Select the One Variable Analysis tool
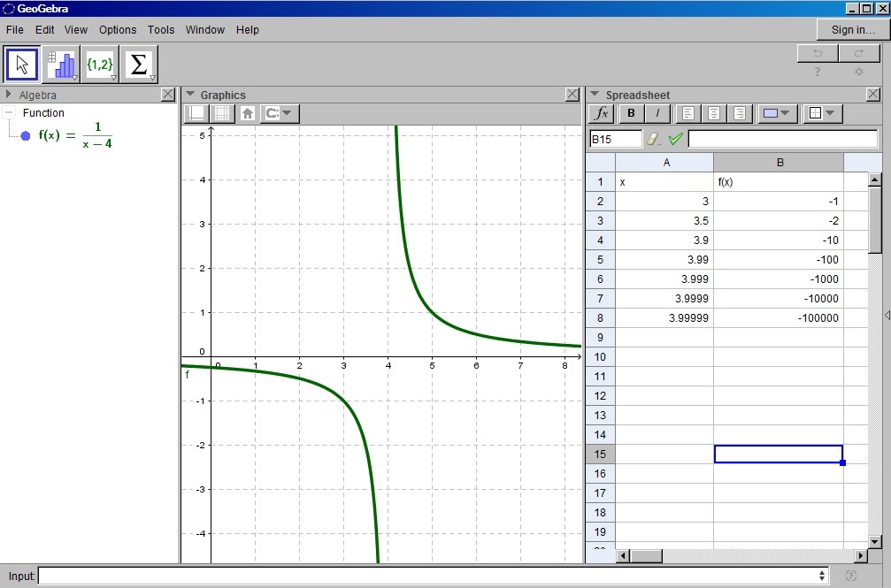The image size is (891, 588). 61,65
